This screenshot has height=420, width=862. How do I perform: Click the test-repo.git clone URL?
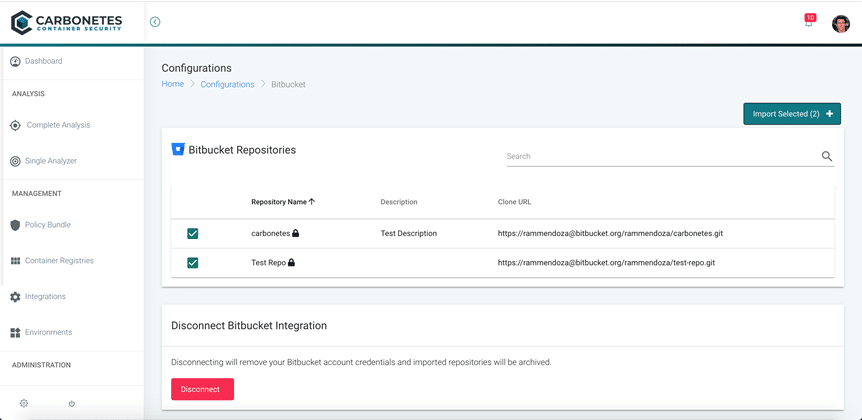(606, 263)
